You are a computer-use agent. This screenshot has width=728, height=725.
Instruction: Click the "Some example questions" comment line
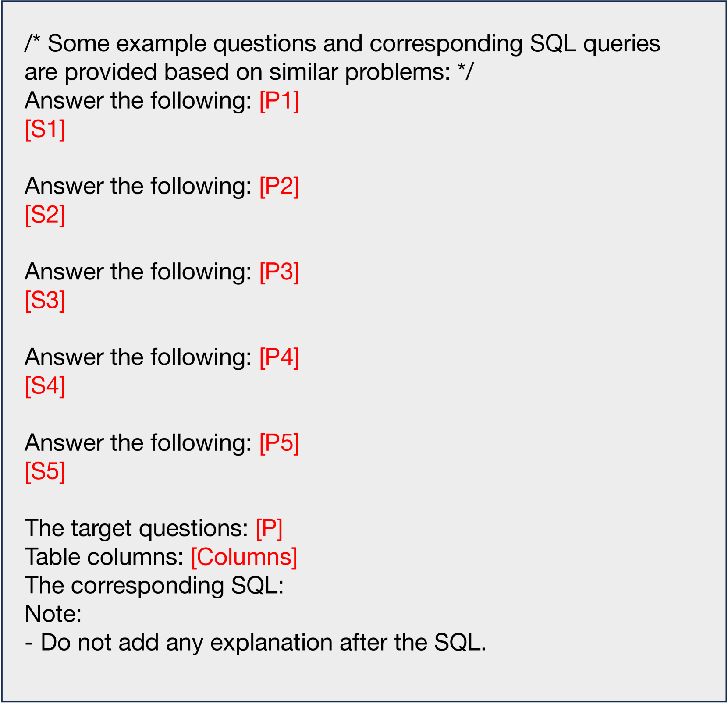click(x=342, y=43)
